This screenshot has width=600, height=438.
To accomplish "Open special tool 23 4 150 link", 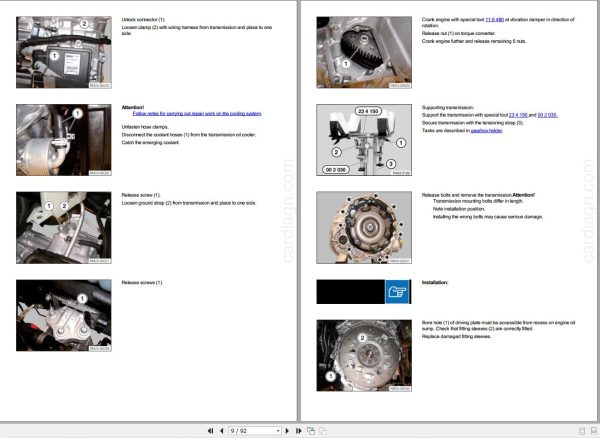I will [518, 115].
